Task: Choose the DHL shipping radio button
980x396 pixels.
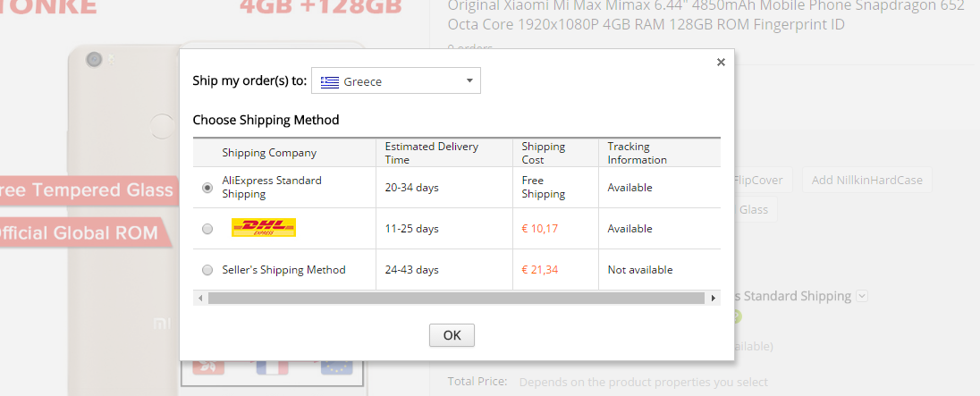Action: (207, 229)
